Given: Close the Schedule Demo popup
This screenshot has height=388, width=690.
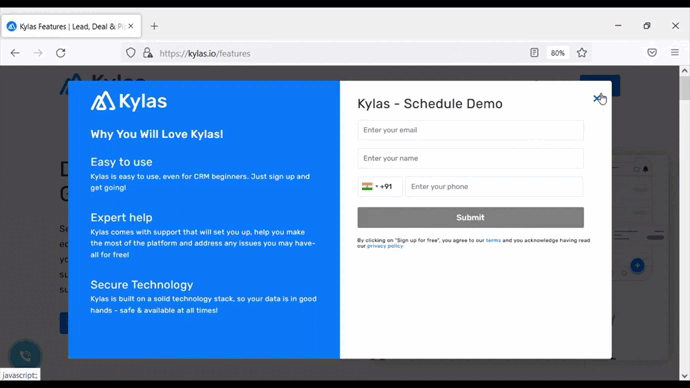Looking at the screenshot, I should coord(597,99).
